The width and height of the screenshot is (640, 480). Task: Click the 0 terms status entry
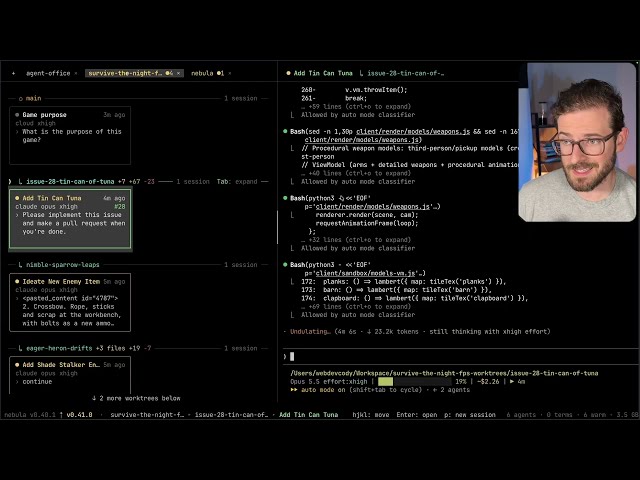click(560, 415)
